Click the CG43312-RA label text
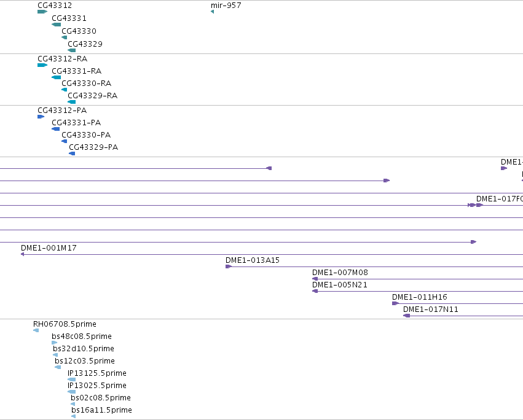The height and width of the screenshot is (420, 523). (x=62, y=59)
